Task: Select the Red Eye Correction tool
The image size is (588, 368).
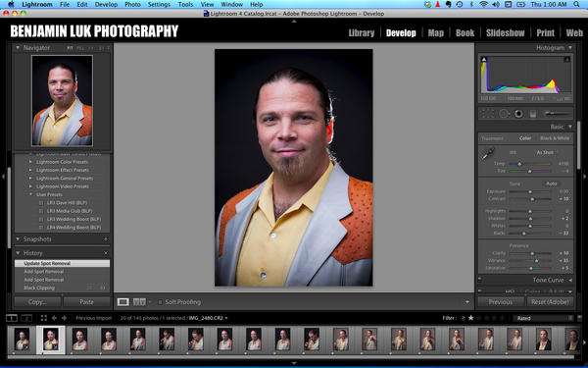Action: (x=519, y=114)
